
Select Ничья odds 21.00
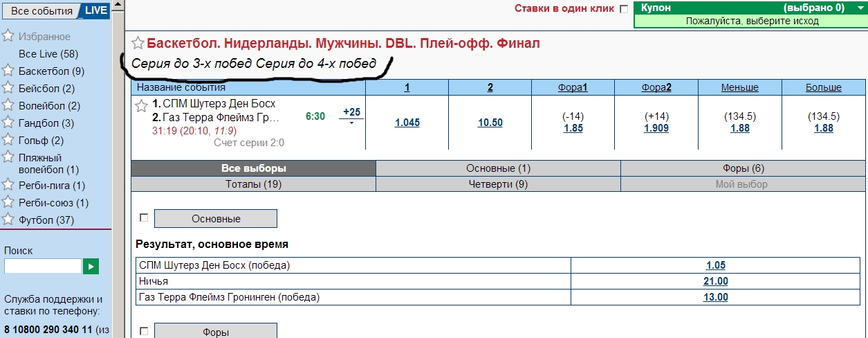coord(717,281)
